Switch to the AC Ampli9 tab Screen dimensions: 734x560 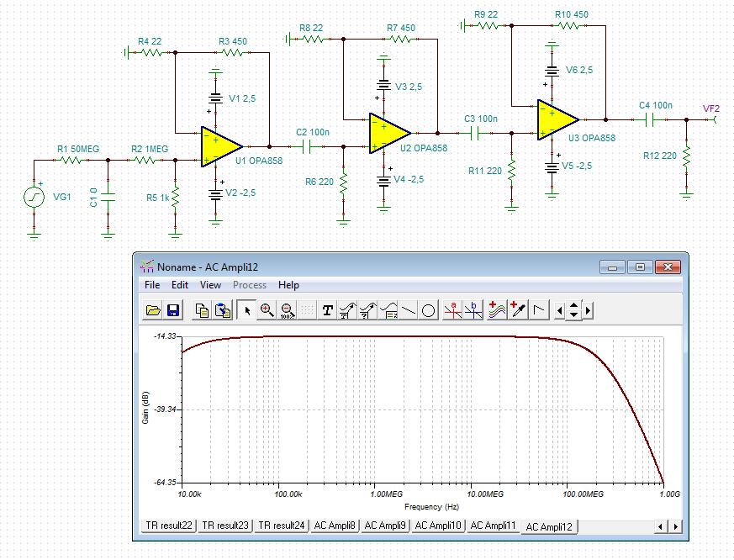385,526
